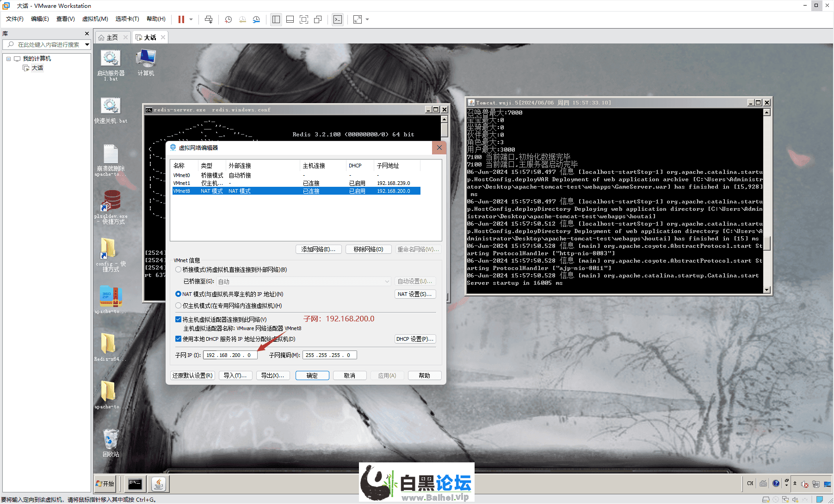
Task: Click the Tomcat console scrollbar down arrow
Action: (767, 290)
